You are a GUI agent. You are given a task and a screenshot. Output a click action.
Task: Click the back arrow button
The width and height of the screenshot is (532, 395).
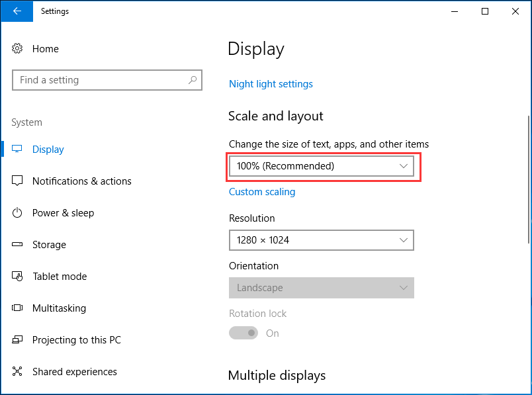click(17, 11)
